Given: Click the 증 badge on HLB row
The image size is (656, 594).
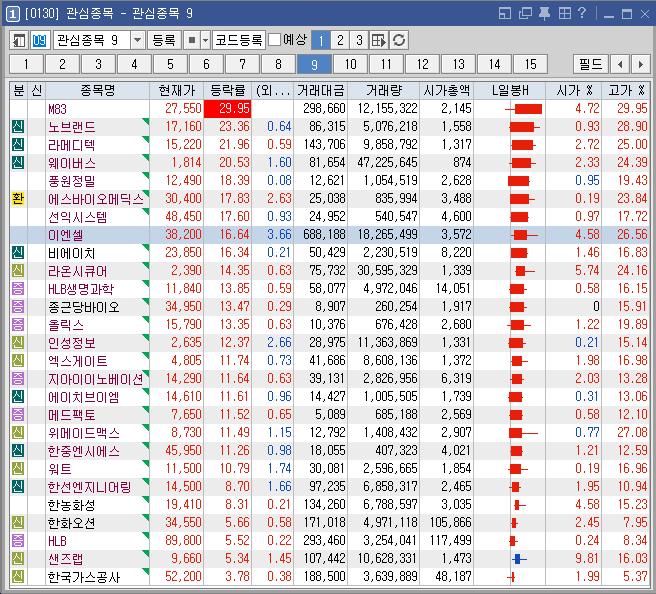Looking at the screenshot, I should (18, 540).
